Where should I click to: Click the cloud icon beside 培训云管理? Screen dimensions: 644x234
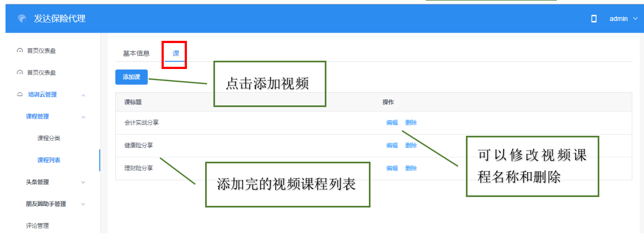pyautogui.click(x=20, y=94)
